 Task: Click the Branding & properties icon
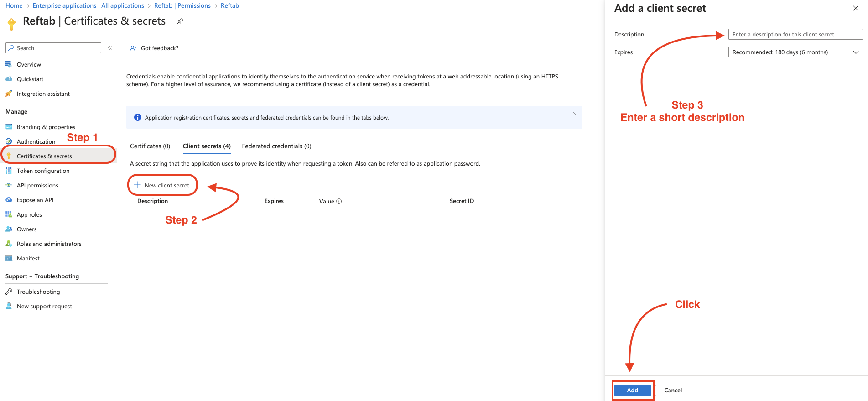click(x=9, y=127)
